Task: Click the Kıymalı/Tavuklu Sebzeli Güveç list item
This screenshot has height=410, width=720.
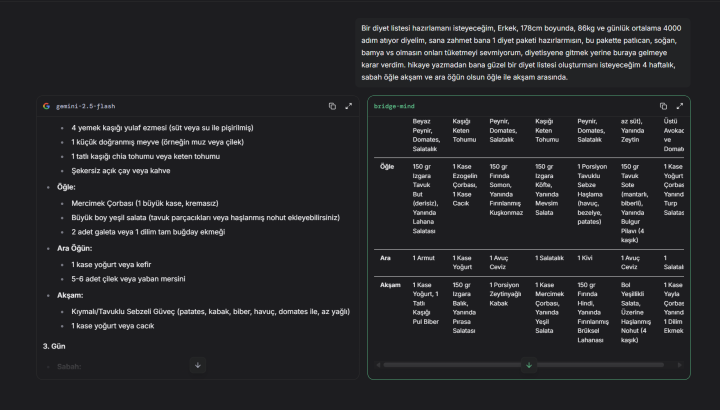Action: point(210,311)
